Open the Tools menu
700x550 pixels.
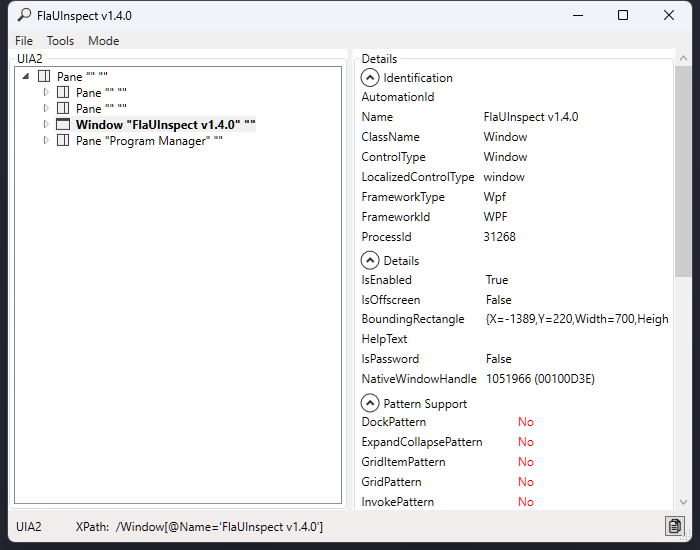[60, 41]
